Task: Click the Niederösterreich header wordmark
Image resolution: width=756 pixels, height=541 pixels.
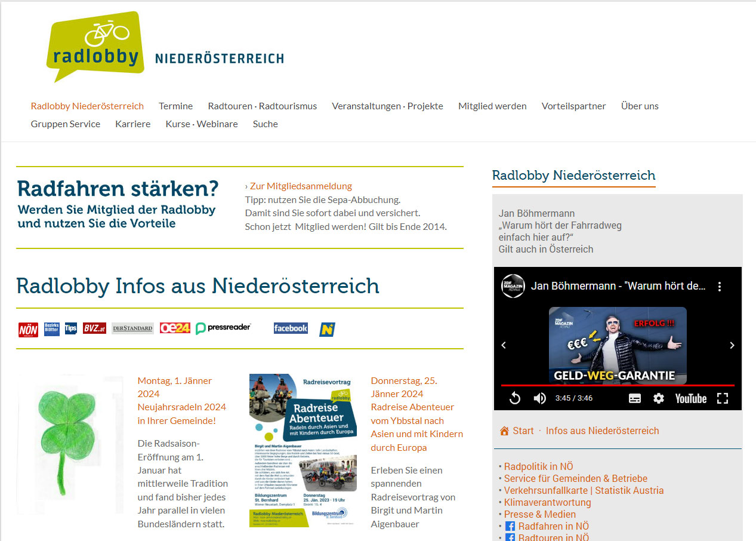Action: coord(219,59)
